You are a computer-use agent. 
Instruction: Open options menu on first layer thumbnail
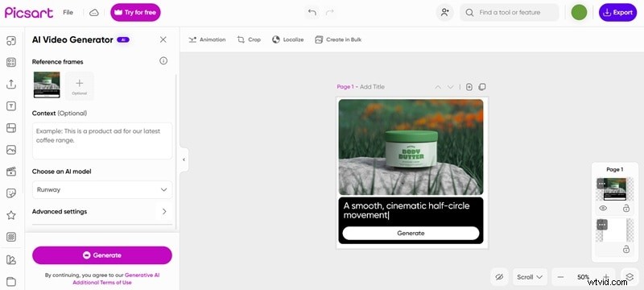click(601, 183)
